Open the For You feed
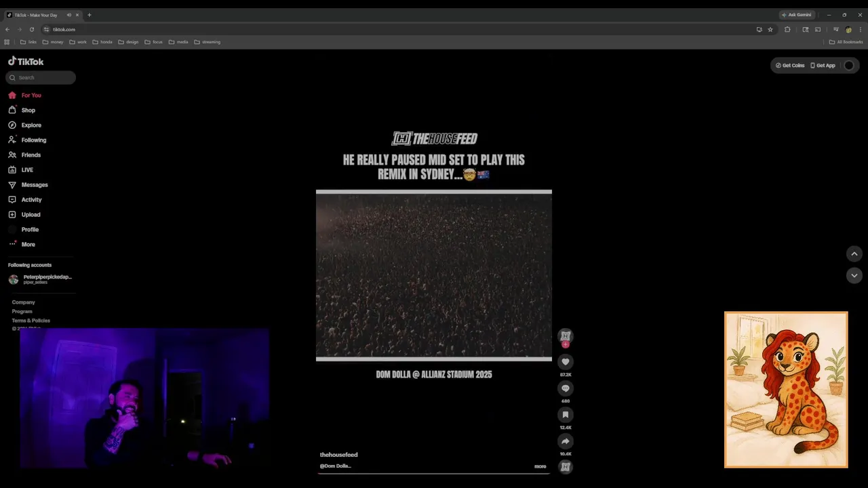 tap(25, 95)
